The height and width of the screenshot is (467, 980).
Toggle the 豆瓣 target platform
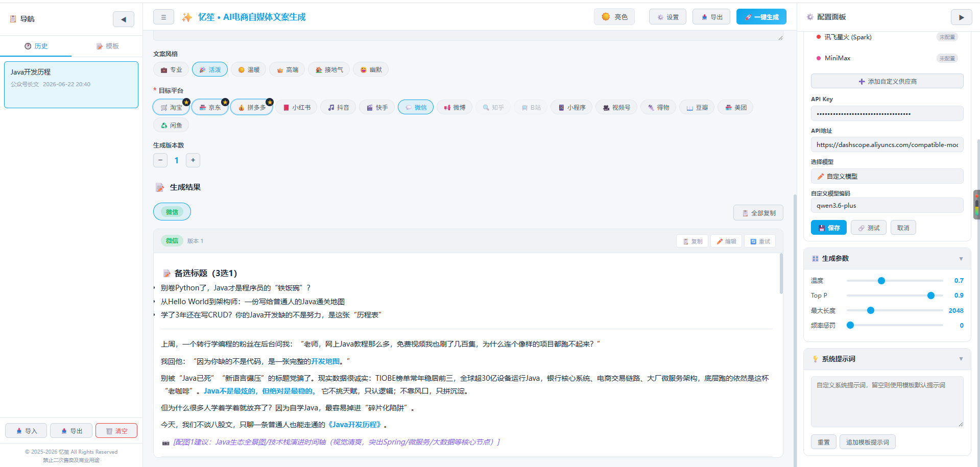click(697, 107)
